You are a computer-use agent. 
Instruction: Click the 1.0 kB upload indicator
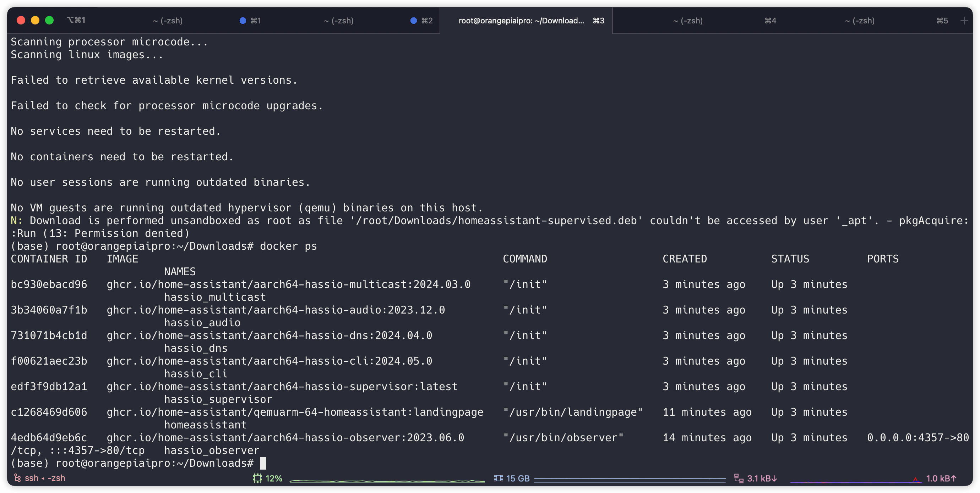click(x=941, y=478)
